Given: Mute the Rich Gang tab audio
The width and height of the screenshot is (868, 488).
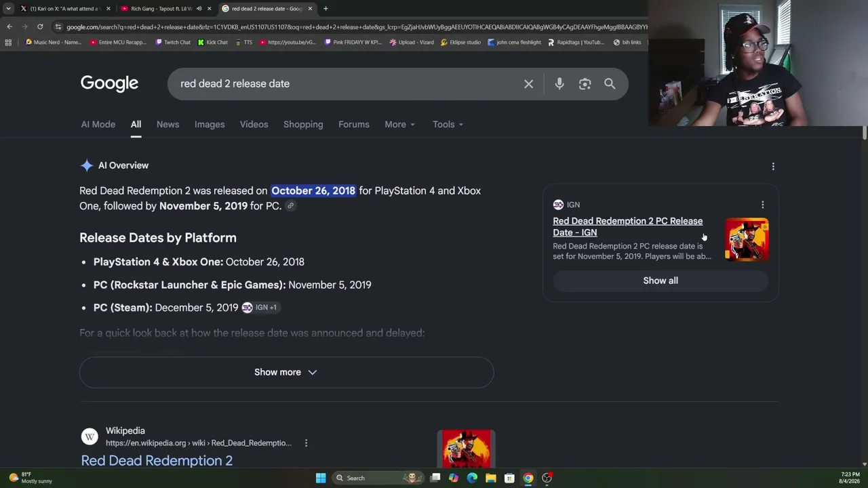Looking at the screenshot, I should pos(199,9).
